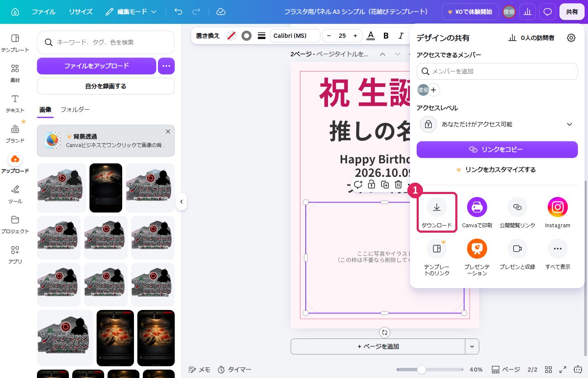This screenshot has height=378, width=588.
Task: Open the analytics chart icon
Action: pos(528,12)
